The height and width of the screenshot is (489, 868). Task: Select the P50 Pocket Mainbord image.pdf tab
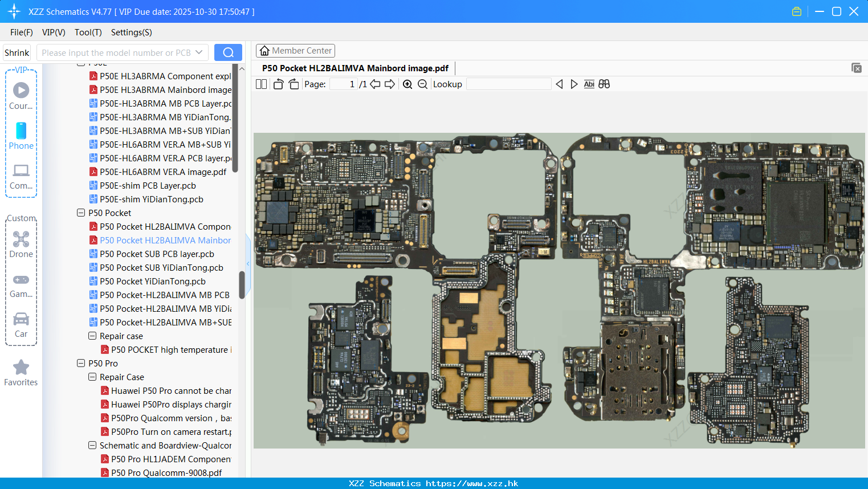coord(355,68)
